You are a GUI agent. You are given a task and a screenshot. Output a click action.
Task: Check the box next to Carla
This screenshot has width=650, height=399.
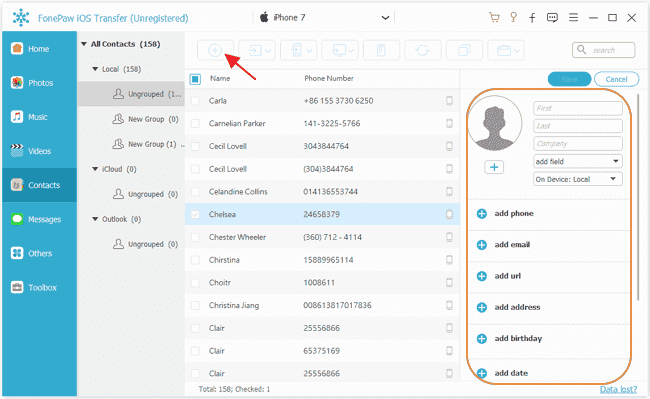[x=195, y=101]
